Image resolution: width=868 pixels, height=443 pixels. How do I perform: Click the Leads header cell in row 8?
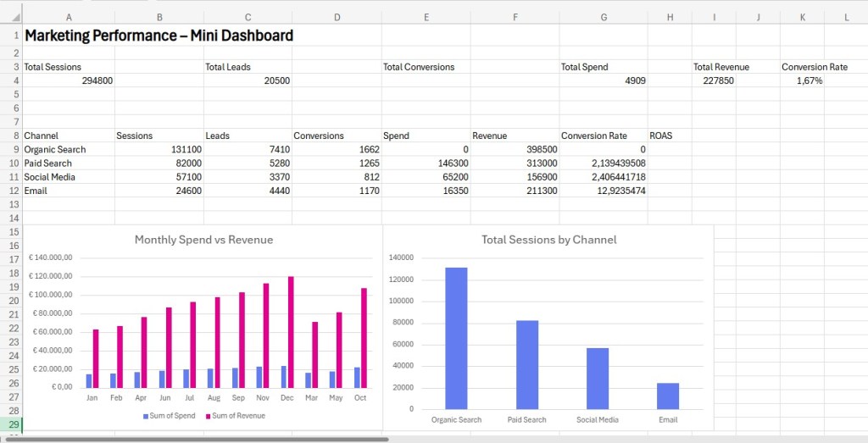[248, 136]
